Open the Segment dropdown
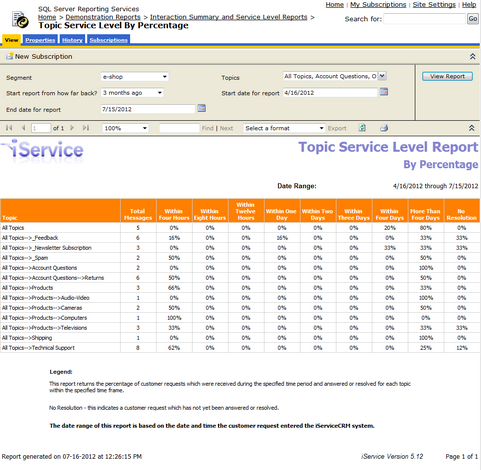 coord(135,77)
